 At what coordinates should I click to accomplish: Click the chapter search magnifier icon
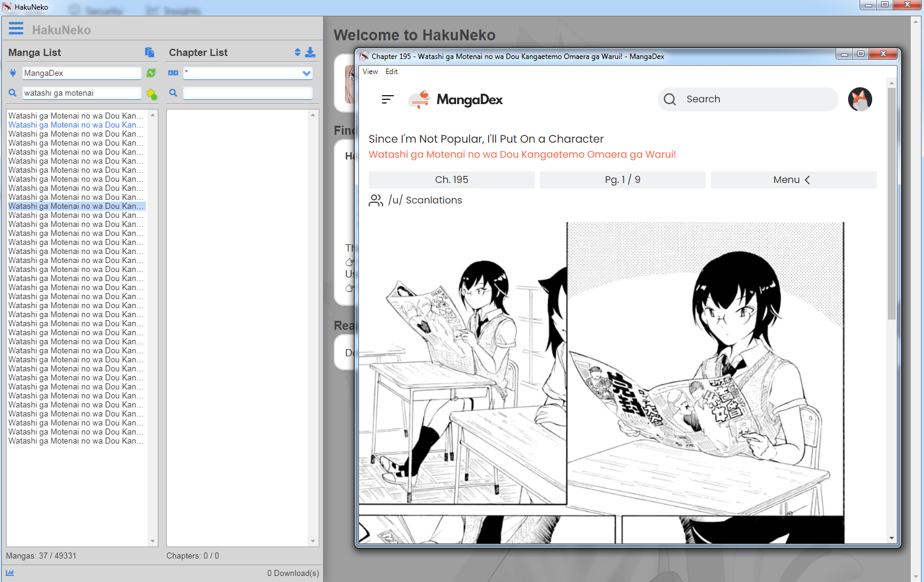[x=173, y=93]
